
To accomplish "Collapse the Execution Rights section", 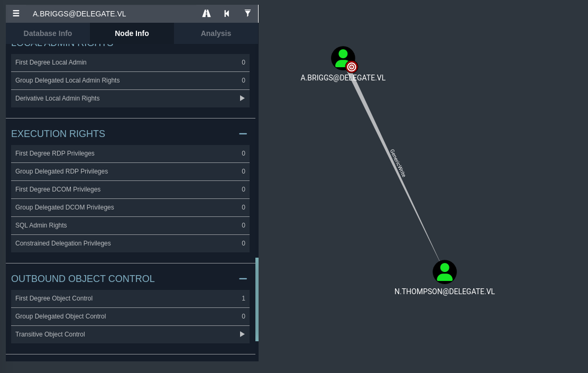I will (243, 134).
